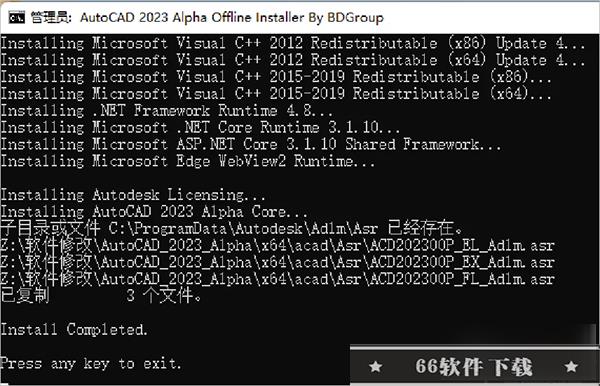Click the Visual C++ 2012 (x86) Update 4 line

coord(293,43)
